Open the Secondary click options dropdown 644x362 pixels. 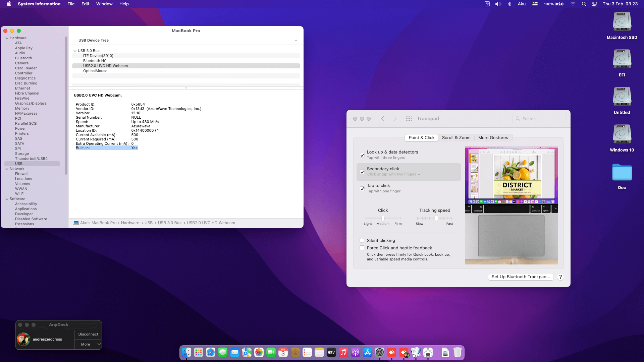419,174
